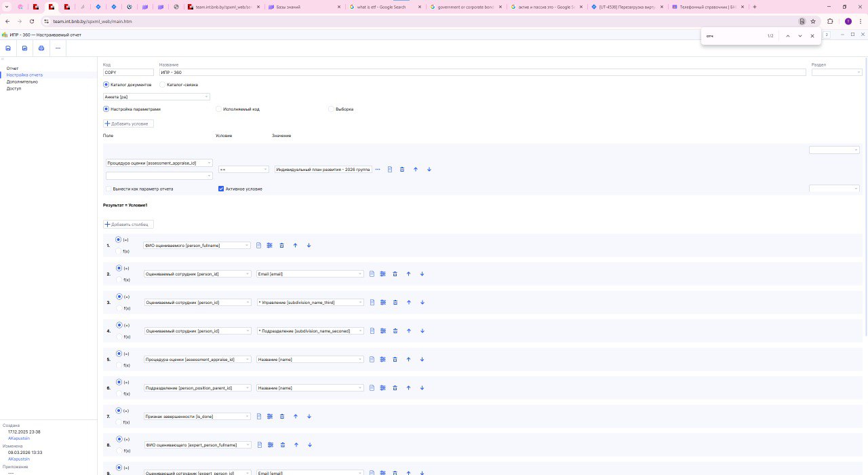This screenshot has width=868, height=475.
Task: Go to 'Дополнительно' in left navigation
Action: pyautogui.click(x=22, y=81)
